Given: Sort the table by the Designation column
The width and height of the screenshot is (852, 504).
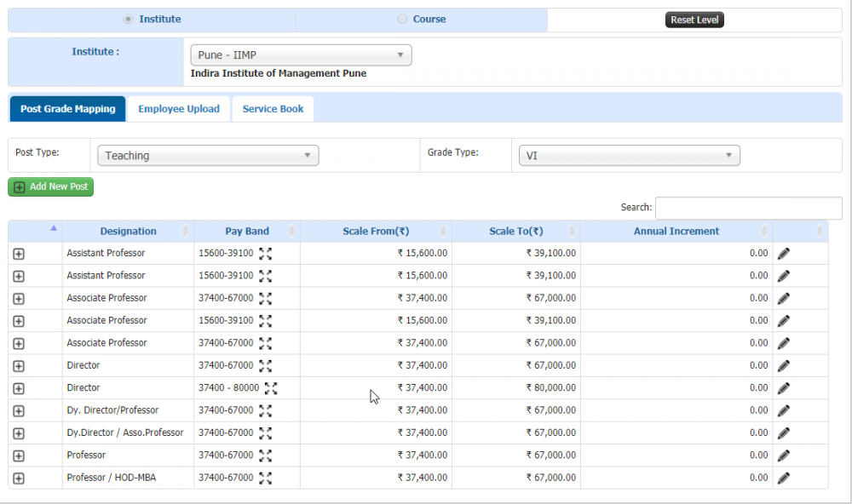Looking at the screenshot, I should [129, 232].
